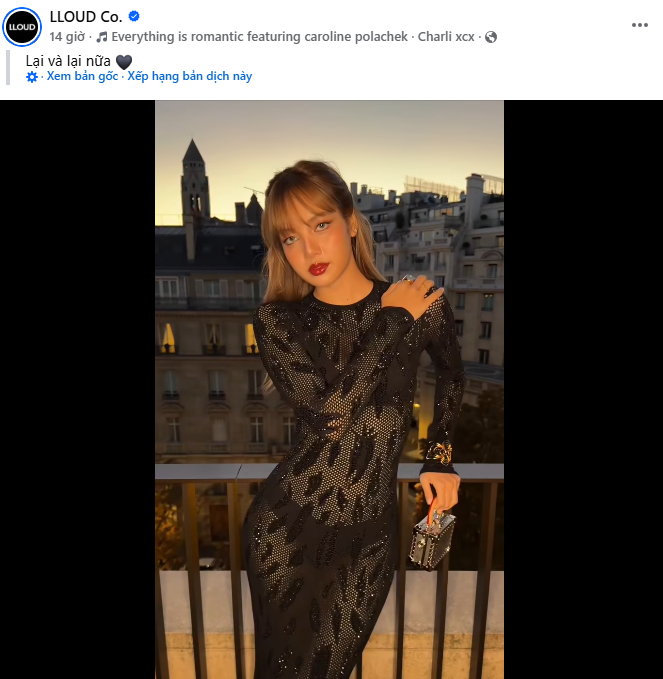Click the black bar right of video
Image resolution: width=663 pixels, height=679 pixels.
pos(583,389)
